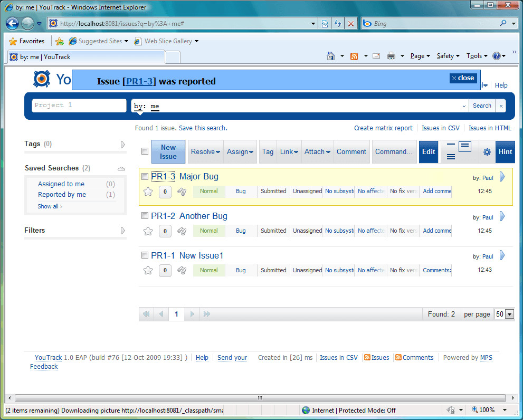
Task: Check the PR1-1 New Issue1 checkbox
Action: coord(145,255)
